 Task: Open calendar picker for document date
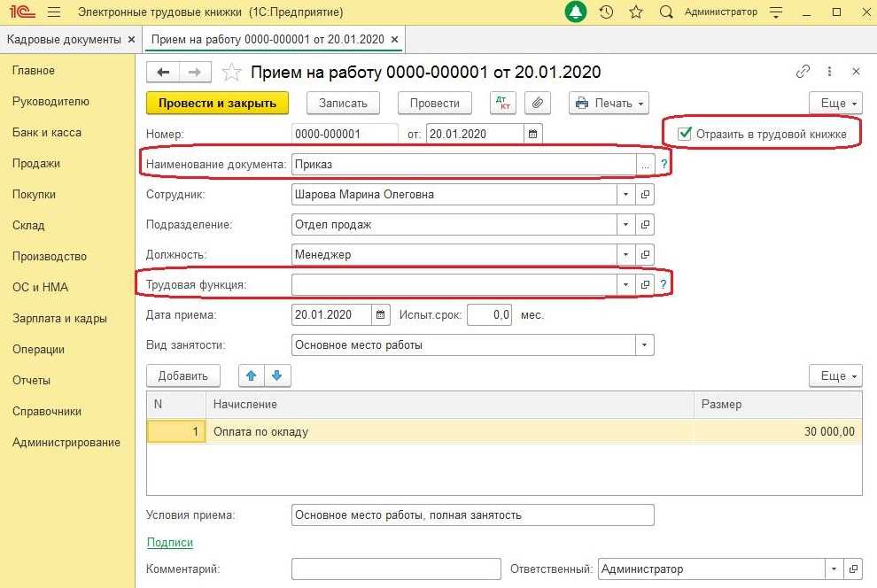(x=533, y=135)
